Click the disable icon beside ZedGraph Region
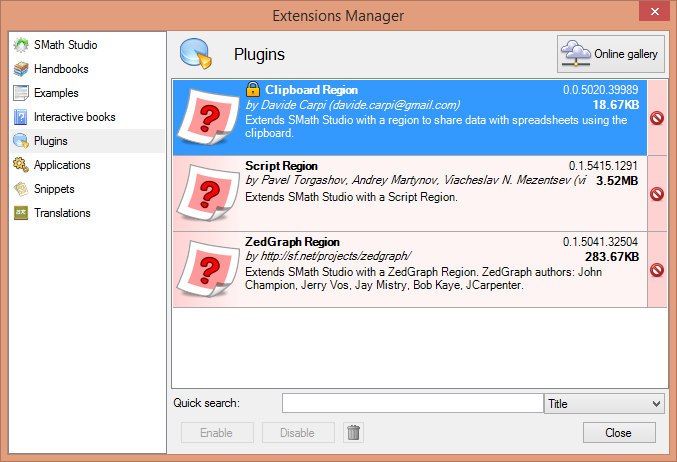Screen dimensions: 677x462 coord(657,270)
